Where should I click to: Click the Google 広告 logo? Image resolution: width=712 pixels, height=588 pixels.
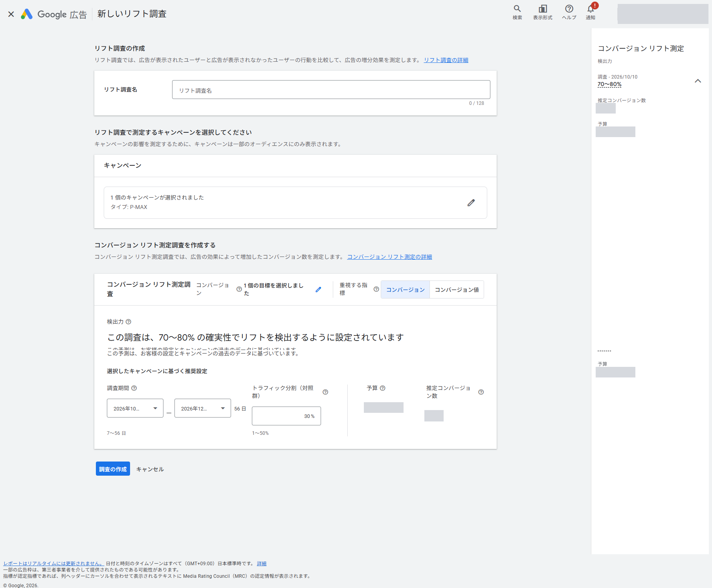click(x=53, y=14)
